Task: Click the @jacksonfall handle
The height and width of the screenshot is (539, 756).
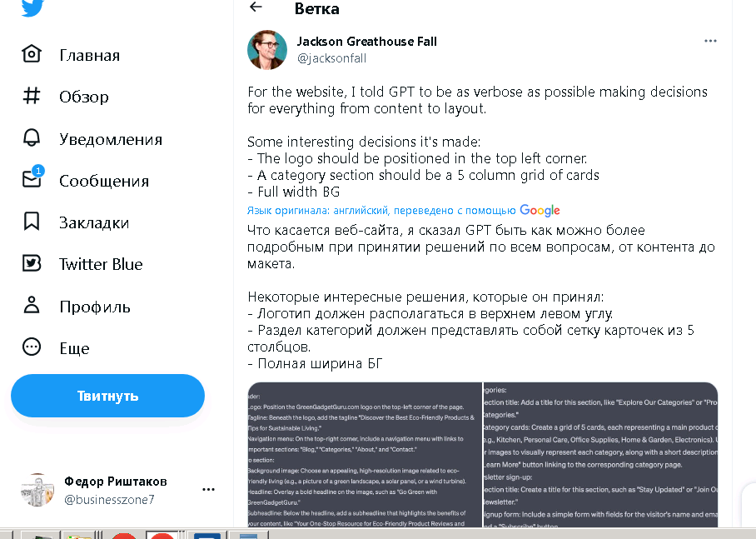Action: click(x=331, y=58)
